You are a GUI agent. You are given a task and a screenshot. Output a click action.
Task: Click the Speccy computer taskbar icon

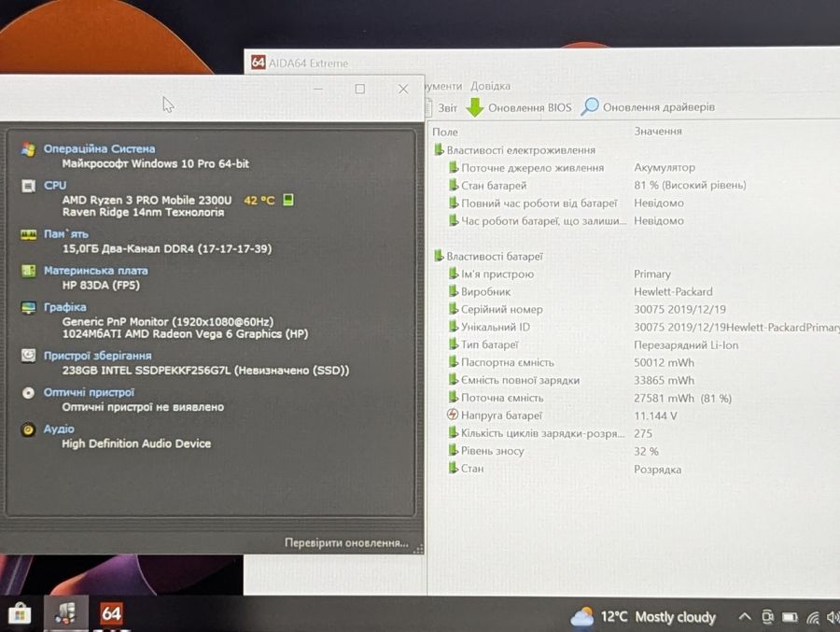pos(66,613)
